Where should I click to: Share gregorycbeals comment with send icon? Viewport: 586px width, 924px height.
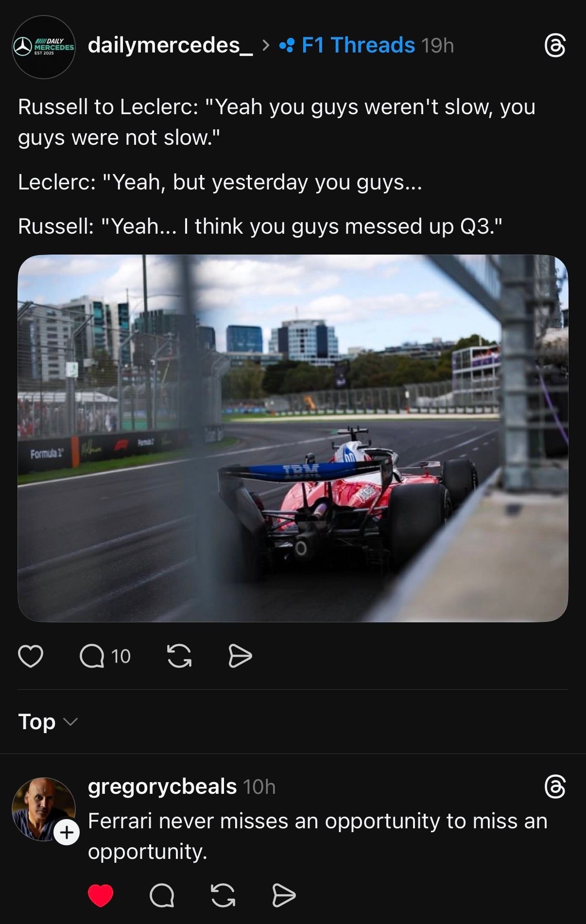click(284, 895)
